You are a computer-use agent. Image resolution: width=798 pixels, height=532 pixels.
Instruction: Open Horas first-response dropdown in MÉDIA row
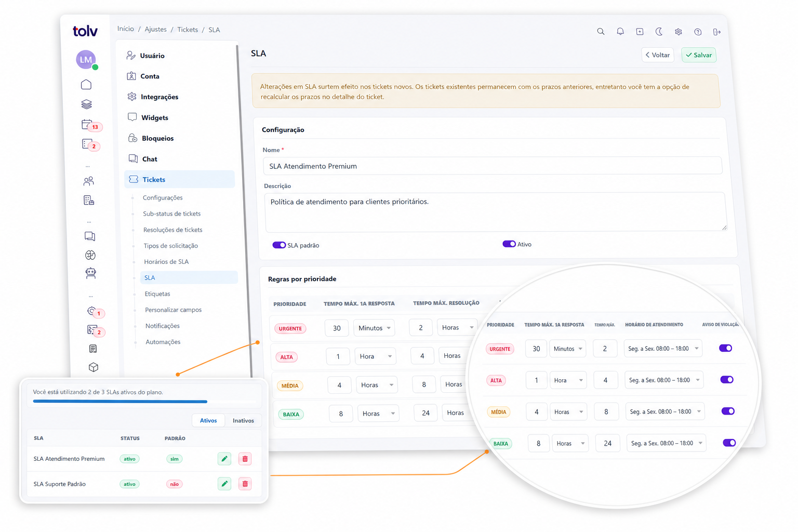coord(377,385)
